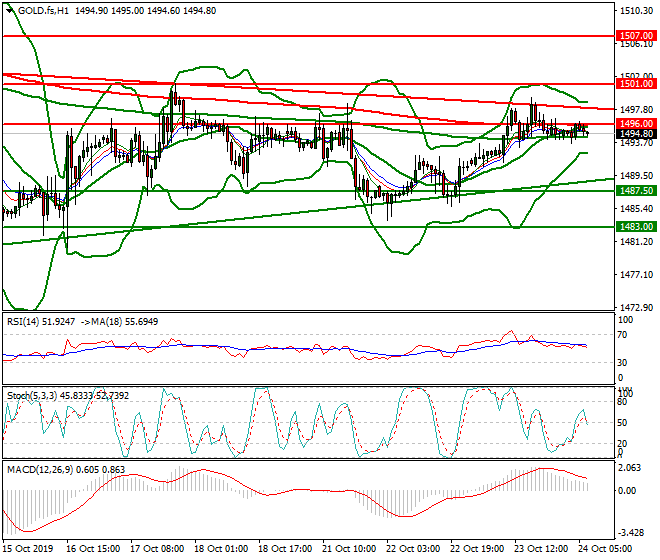Click the GOLD.fs,H1 price header text
Image resolution: width=660 pixels, height=560 pixels.
pos(117,11)
